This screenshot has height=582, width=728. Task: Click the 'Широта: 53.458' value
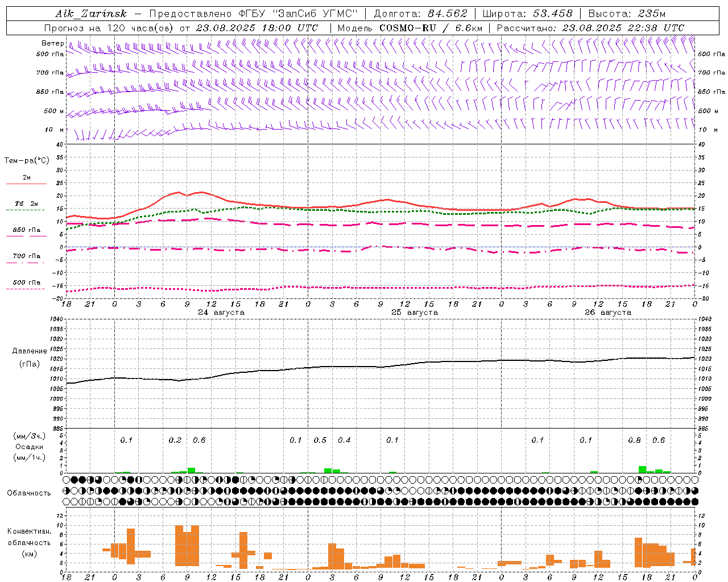click(x=528, y=14)
